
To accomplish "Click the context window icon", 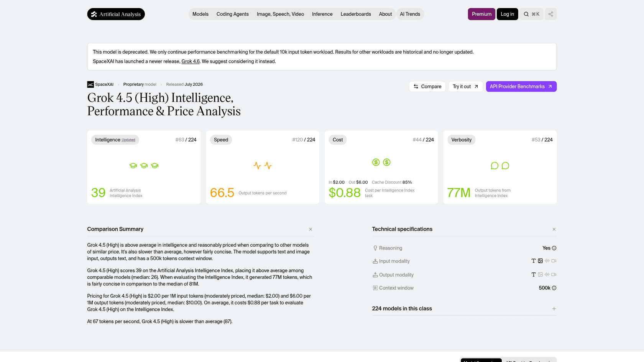I will pyautogui.click(x=375, y=288).
